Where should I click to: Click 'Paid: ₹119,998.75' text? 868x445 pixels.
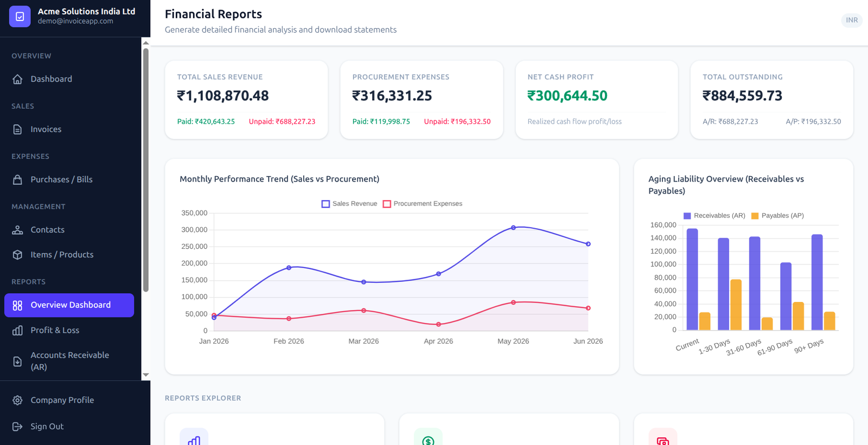point(381,121)
